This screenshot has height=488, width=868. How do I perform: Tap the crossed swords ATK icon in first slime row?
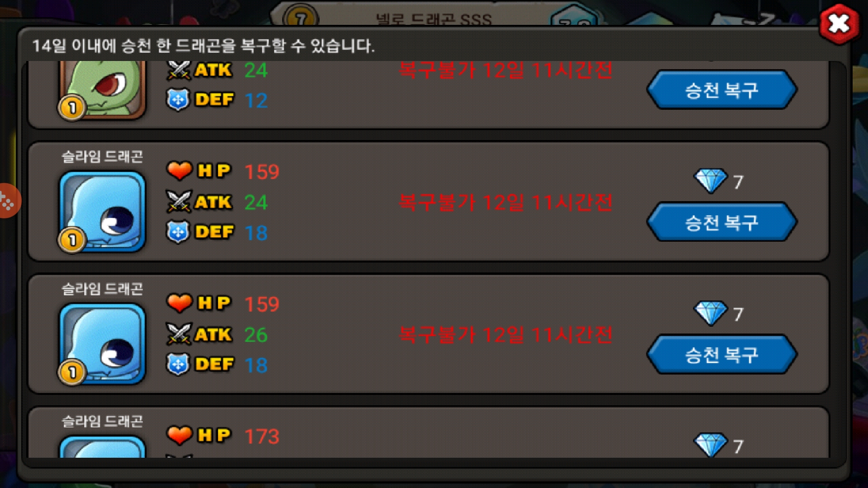click(x=179, y=202)
